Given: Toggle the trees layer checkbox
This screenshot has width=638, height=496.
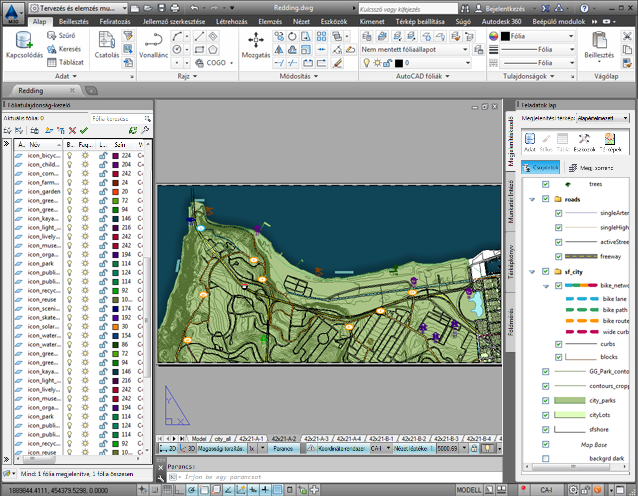Looking at the screenshot, I should pos(545,185).
